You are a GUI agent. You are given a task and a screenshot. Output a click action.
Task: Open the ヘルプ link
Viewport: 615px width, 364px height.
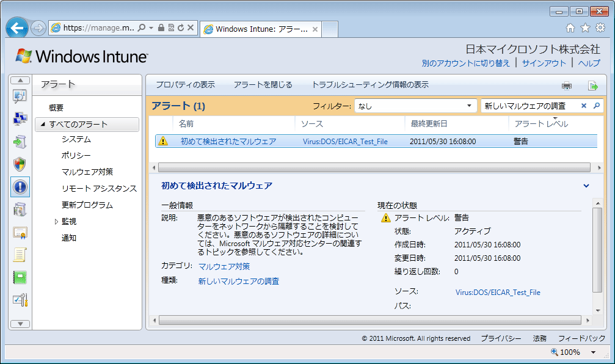click(589, 63)
